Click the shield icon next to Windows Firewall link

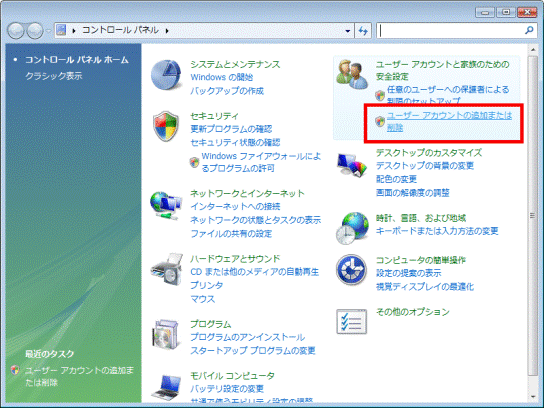pyautogui.click(x=194, y=162)
